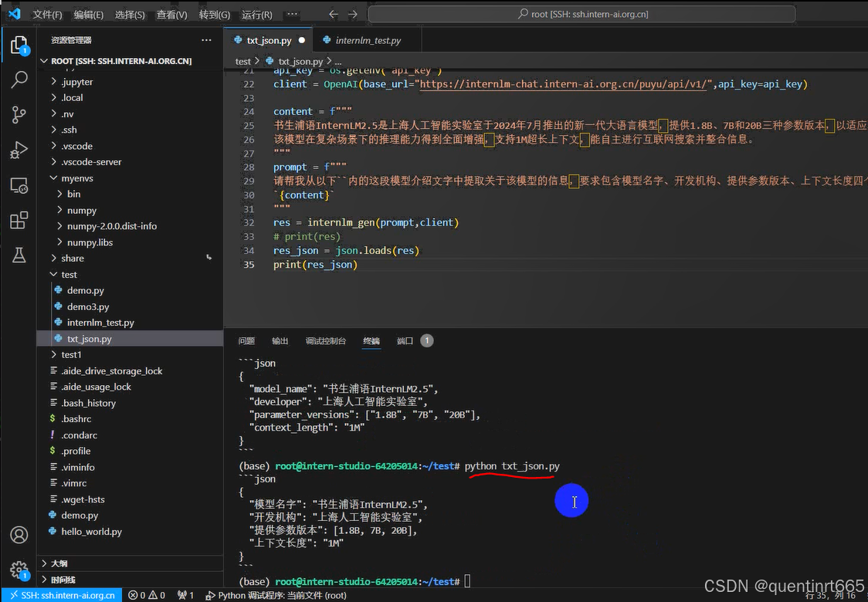Open the Explorer view in activity bar
Image resolution: width=868 pixels, height=602 pixels.
click(x=19, y=46)
